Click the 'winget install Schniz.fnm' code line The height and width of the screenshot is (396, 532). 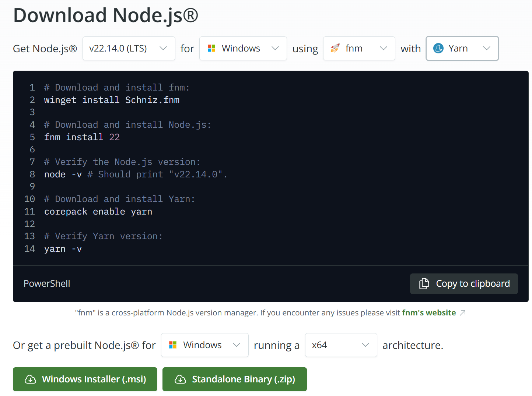(x=112, y=100)
